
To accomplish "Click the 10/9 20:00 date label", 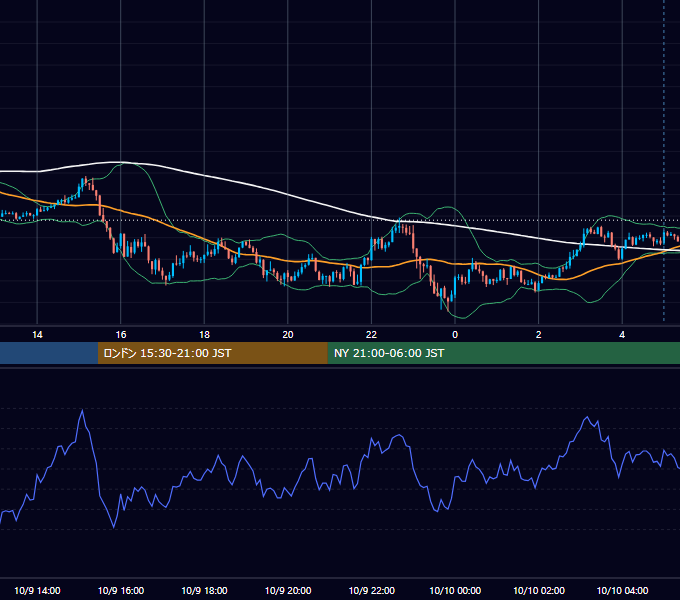I will pos(288,590).
